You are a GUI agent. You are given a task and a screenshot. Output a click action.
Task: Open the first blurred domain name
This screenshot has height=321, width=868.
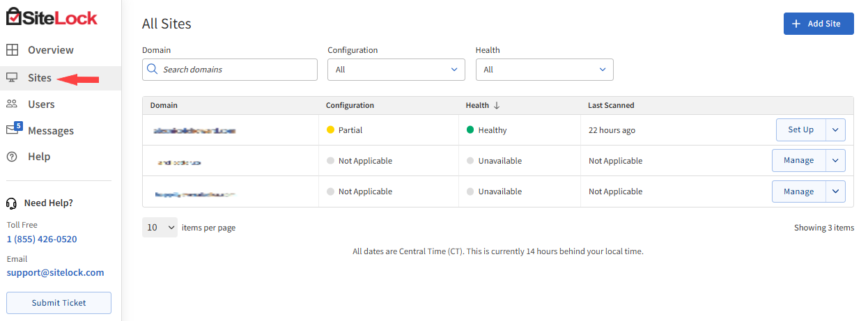click(194, 130)
